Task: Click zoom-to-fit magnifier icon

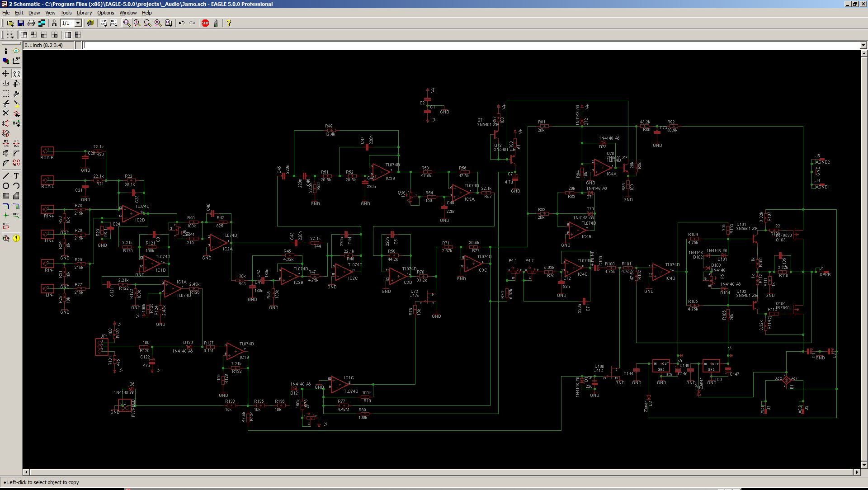Action: click(127, 23)
